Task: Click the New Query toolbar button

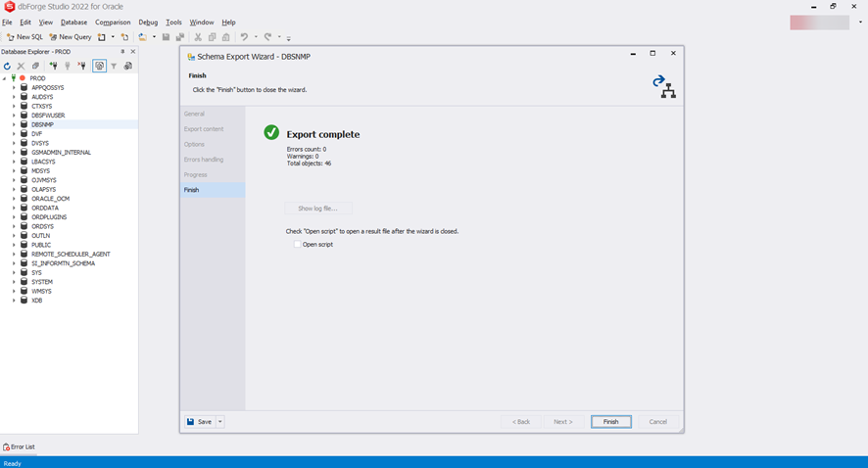Action: (71, 37)
